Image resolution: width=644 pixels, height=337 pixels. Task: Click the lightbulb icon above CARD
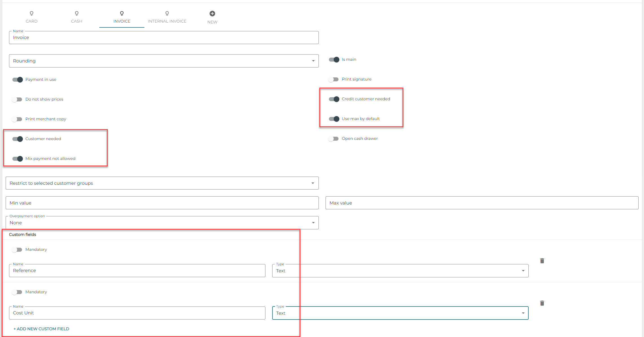tap(32, 13)
